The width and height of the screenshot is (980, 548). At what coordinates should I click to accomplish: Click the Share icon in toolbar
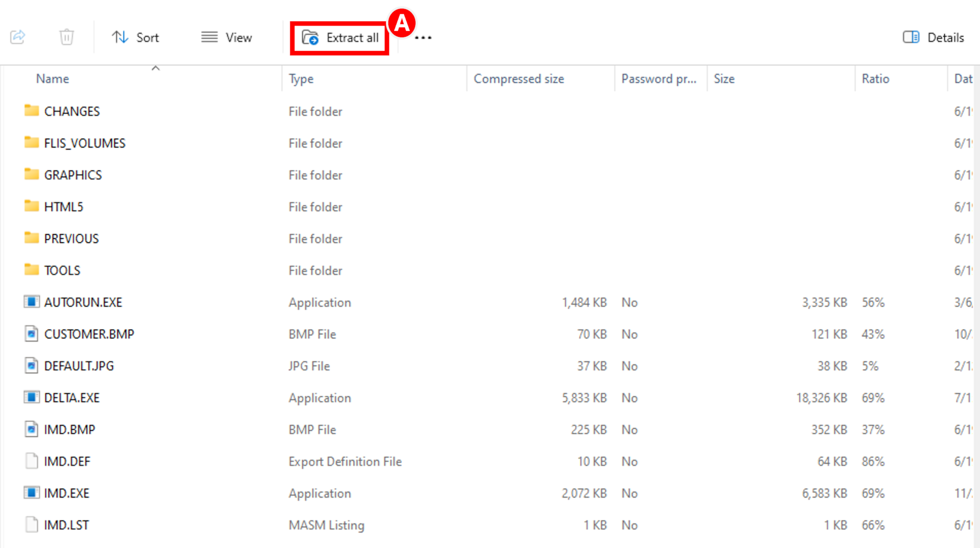pos(18,37)
